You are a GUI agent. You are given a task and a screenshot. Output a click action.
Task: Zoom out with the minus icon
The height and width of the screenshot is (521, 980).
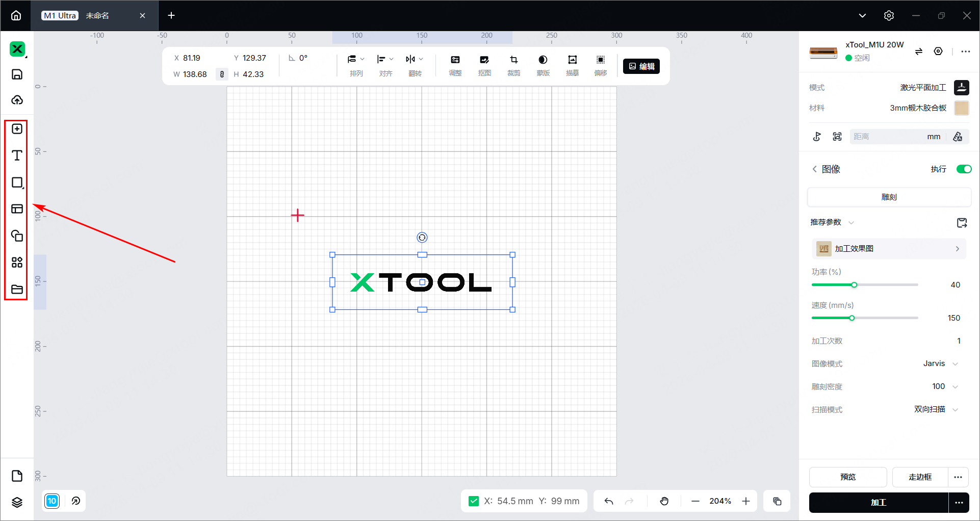tap(695, 501)
